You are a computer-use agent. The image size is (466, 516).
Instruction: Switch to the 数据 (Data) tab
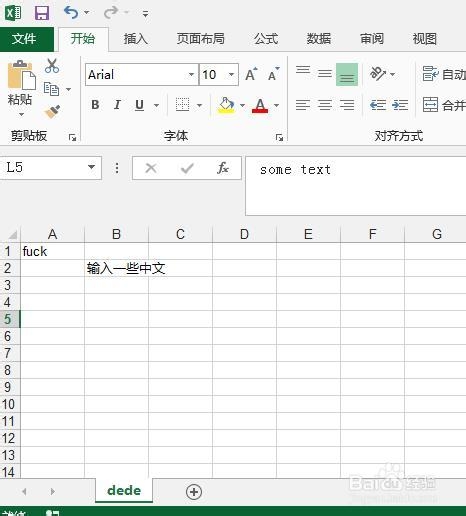coord(319,39)
